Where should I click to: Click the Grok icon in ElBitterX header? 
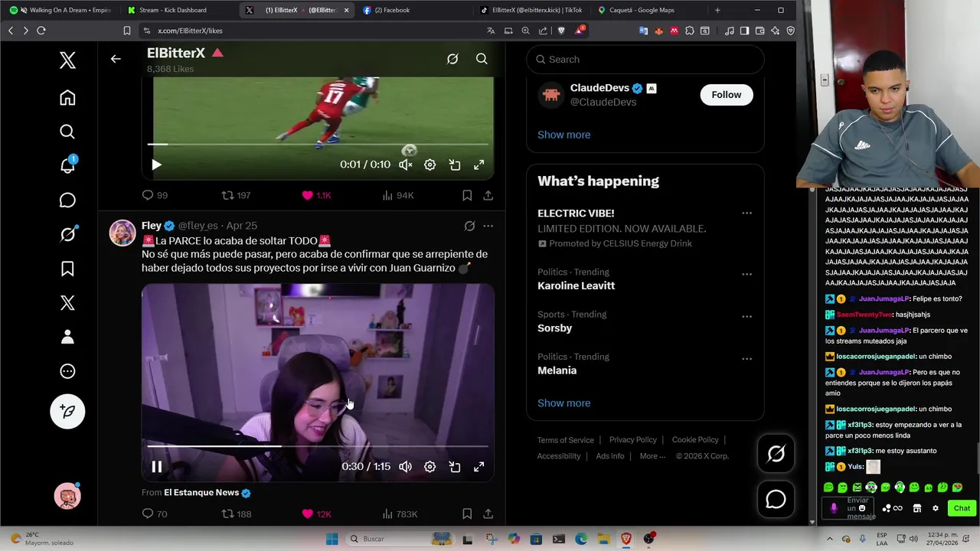tap(452, 59)
